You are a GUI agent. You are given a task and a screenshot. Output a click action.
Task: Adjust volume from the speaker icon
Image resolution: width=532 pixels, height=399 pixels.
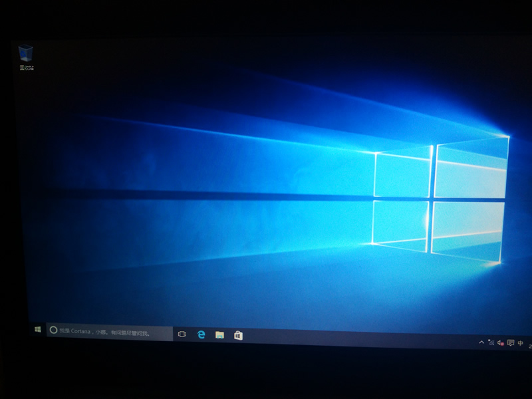pos(499,343)
